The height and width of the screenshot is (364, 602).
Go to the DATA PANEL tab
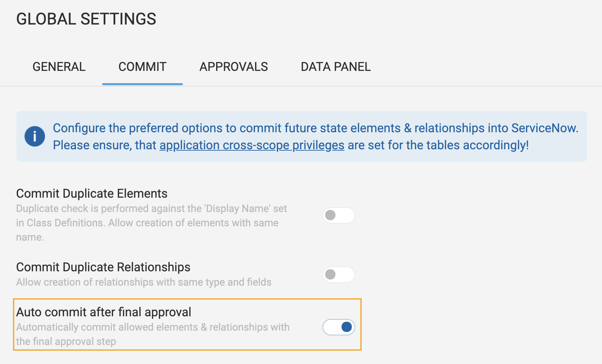[x=335, y=67]
